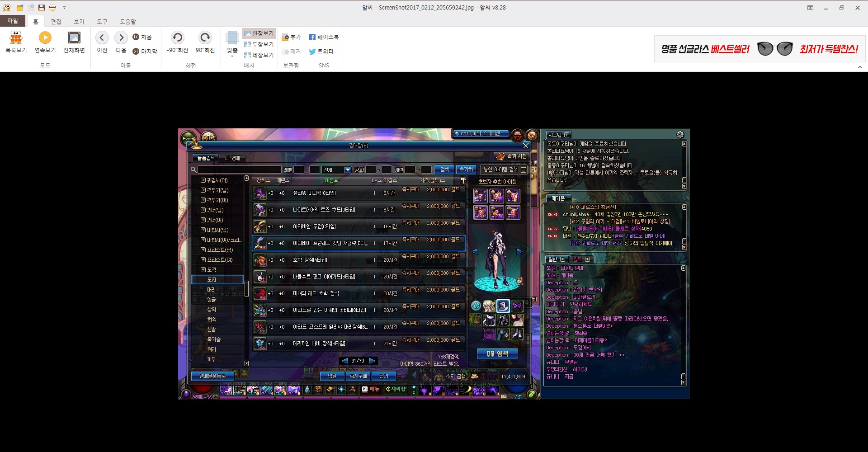
Task: Expand the 프리스트(여) category tree
Action: [203, 260]
